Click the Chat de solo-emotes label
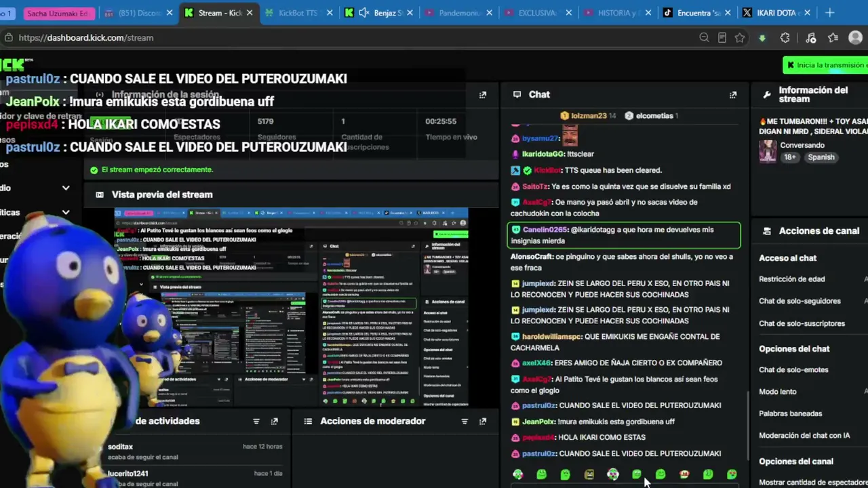Image resolution: width=868 pixels, height=488 pixels. tap(793, 370)
